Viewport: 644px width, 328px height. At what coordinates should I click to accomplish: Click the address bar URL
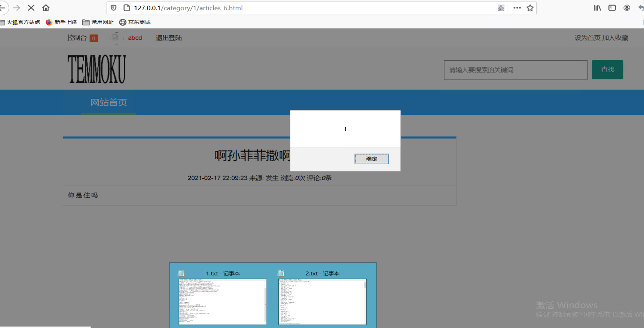188,8
